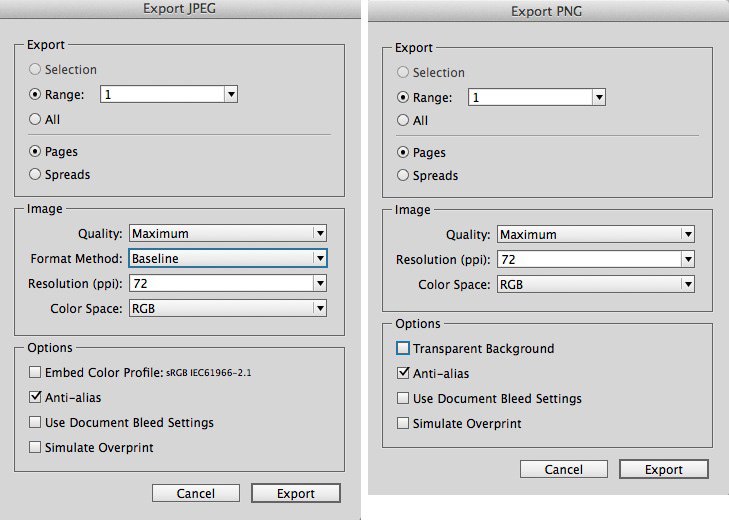Click Resolution value 72 field in Export PNG
729x520 pixels.
point(590,259)
